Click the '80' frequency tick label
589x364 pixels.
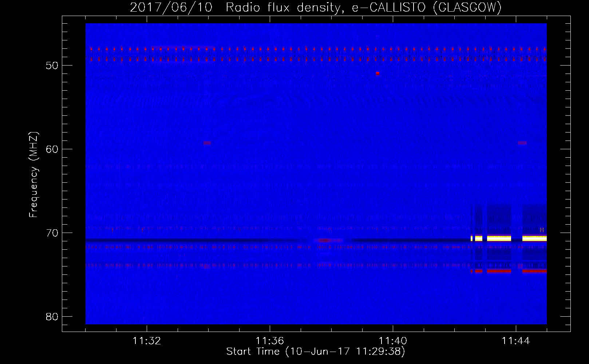point(52,317)
